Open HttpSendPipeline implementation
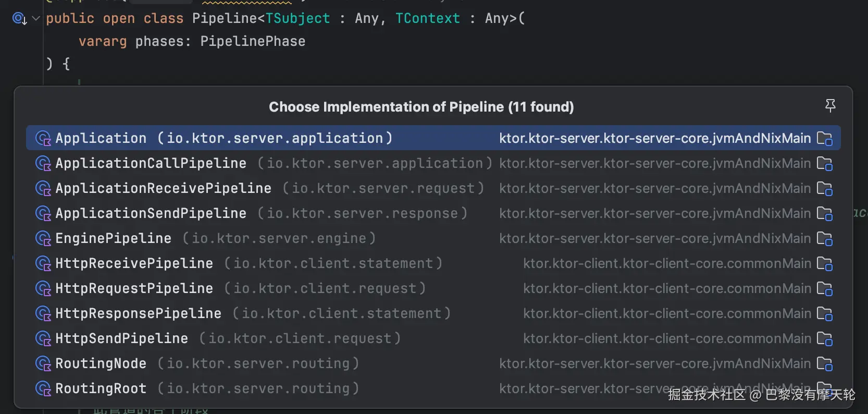This screenshot has height=414, width=868. 121,338
